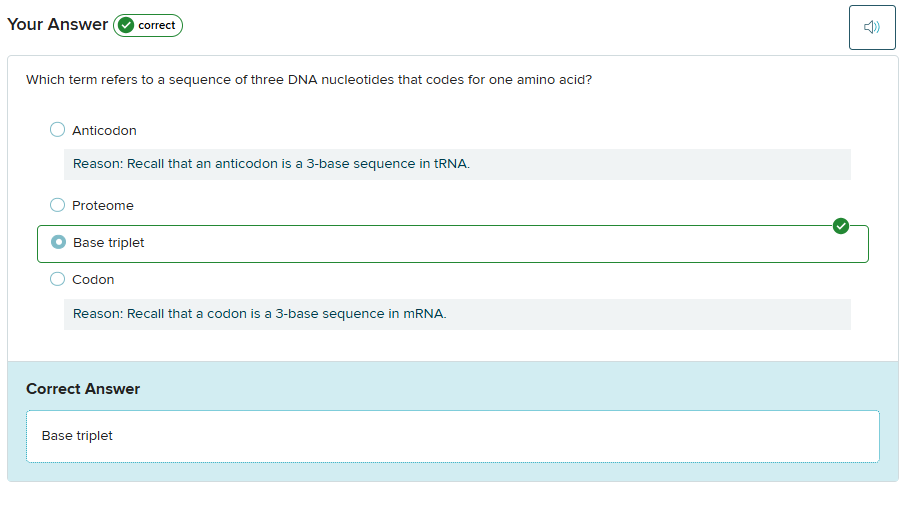
Task: Click the Proteome option label
Action: pos(103,206)
